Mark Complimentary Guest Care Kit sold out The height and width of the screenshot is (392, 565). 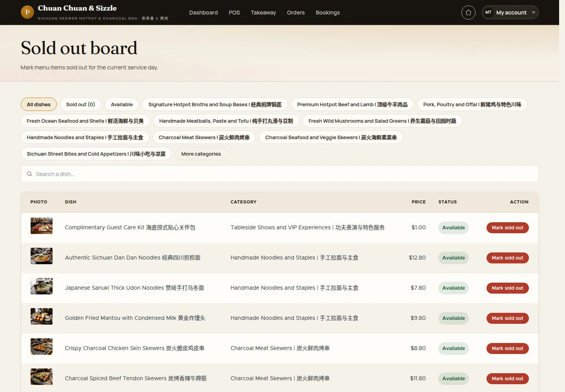point(507,228)
